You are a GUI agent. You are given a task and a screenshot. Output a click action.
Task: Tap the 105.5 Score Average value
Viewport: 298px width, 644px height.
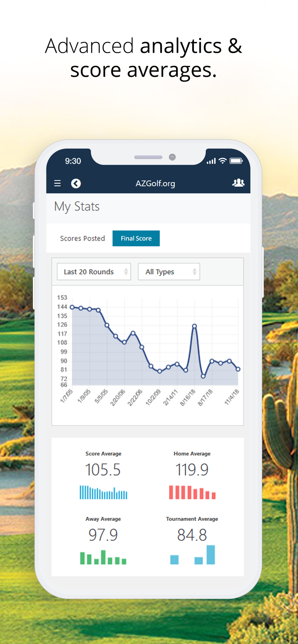click(x=103, y=470)
